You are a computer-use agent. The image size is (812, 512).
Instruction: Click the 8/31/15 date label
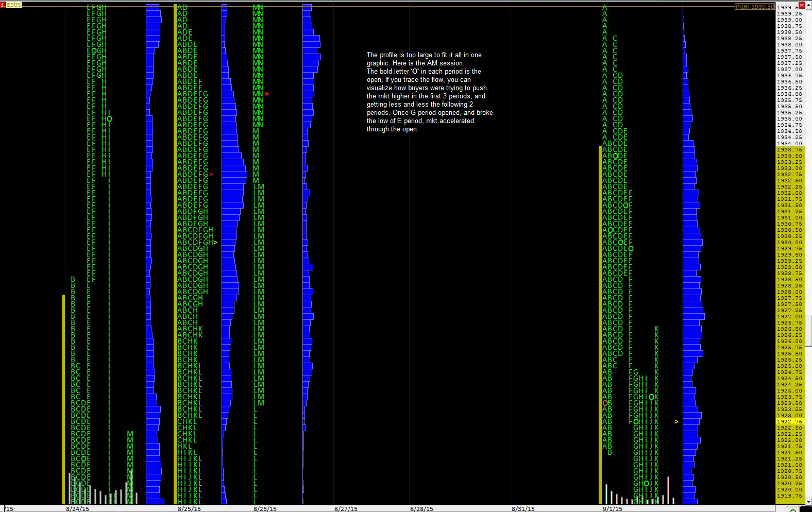[523, 509]
